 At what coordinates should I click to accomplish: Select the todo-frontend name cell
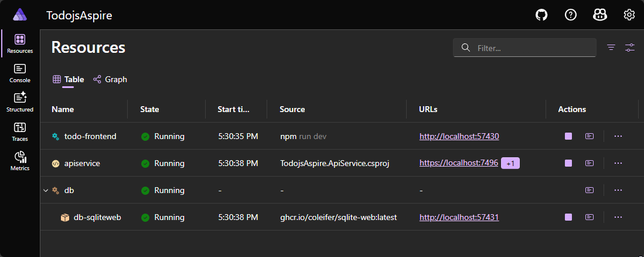click(90, 136)
